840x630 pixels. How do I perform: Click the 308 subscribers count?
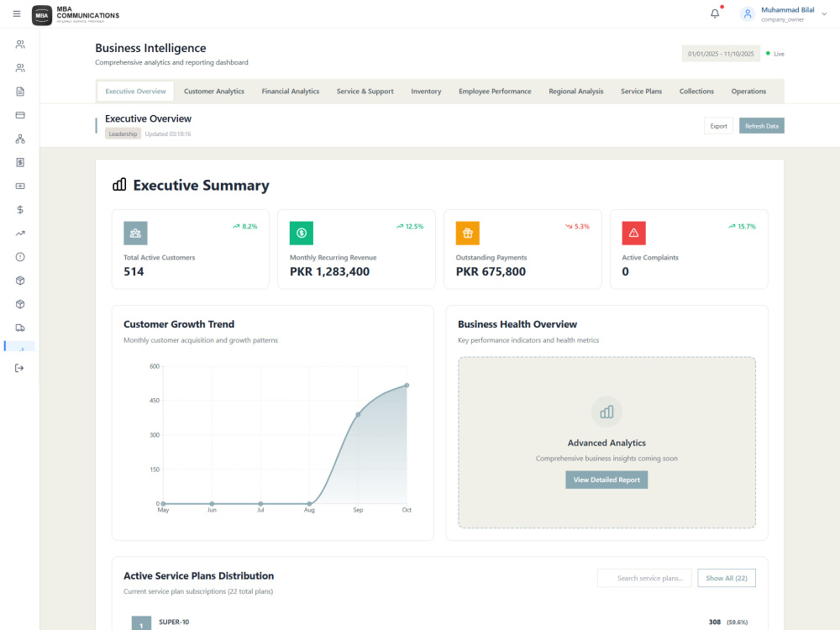(x=715, y=622)
